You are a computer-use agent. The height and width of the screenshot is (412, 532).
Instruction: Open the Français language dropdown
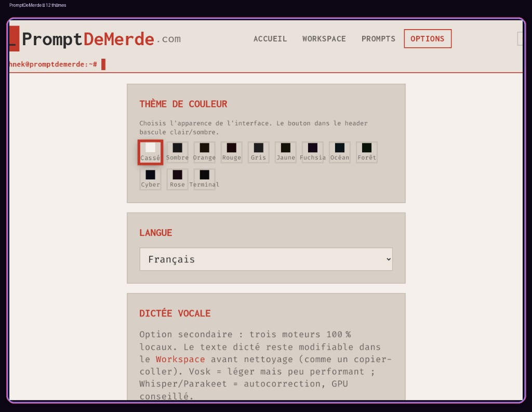pos(266,259)
